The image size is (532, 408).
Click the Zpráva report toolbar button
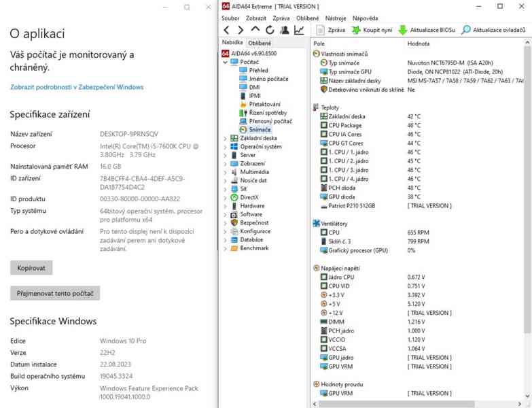click(x=331, y=30)
